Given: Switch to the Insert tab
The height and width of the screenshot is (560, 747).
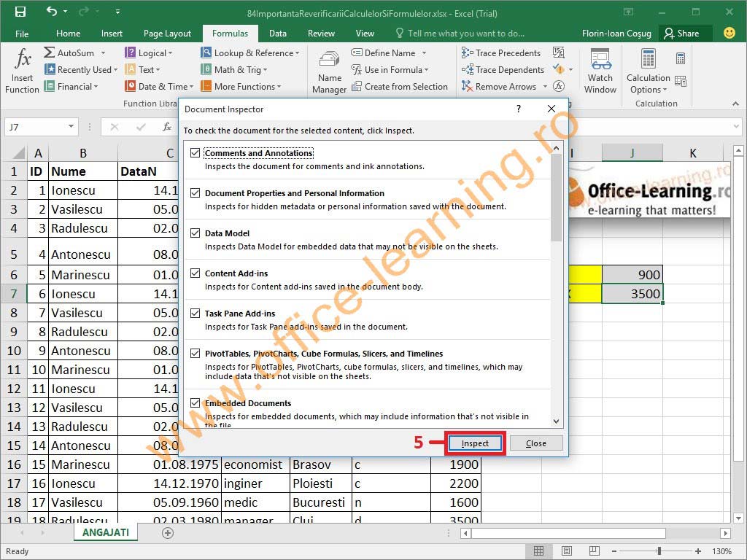Looking at the screenshot, I should pyautogui.click(x=112, y=34).
